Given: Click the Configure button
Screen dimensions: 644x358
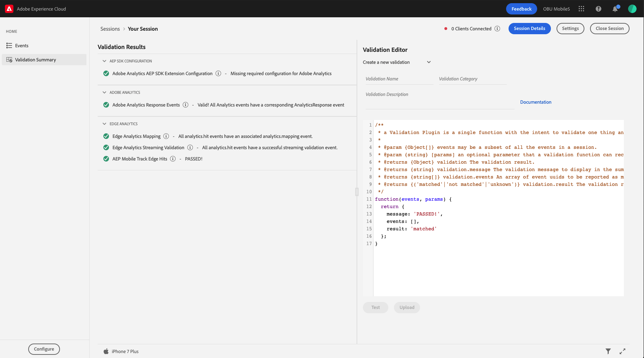Looking at the screenshot, I should pos(44,349).
